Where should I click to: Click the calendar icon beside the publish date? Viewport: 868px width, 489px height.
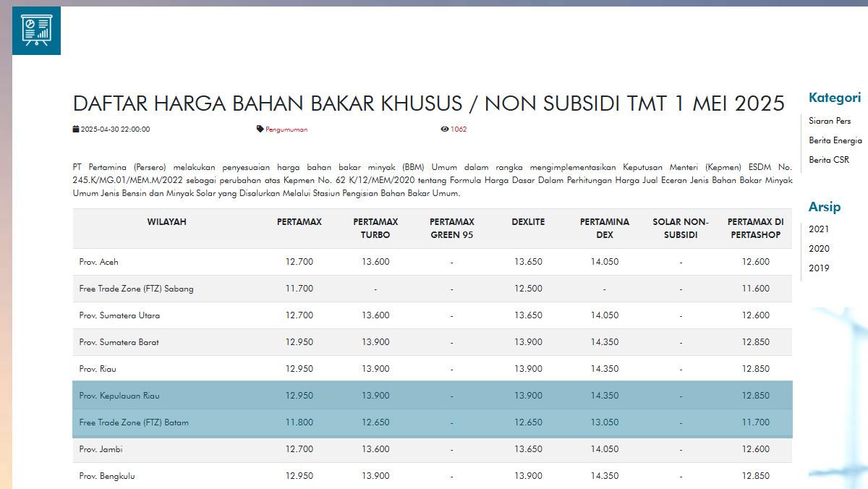[x=75, y=128]
